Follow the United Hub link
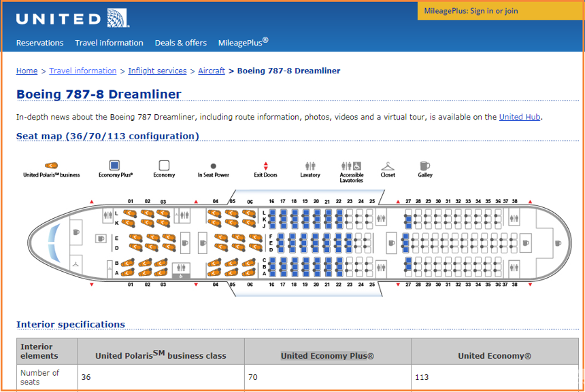This screenshot has height=392, width=585. tap(520, 117)
